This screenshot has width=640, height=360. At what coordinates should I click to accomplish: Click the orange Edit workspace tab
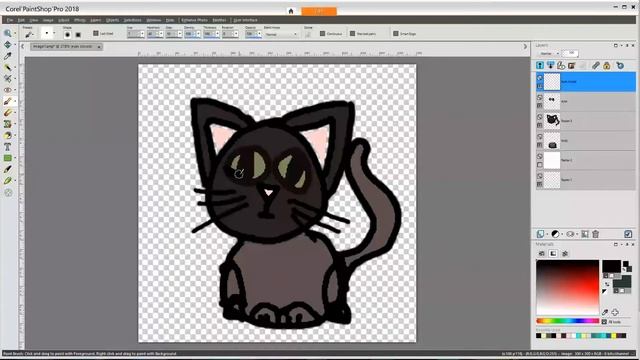click(319, 11)
